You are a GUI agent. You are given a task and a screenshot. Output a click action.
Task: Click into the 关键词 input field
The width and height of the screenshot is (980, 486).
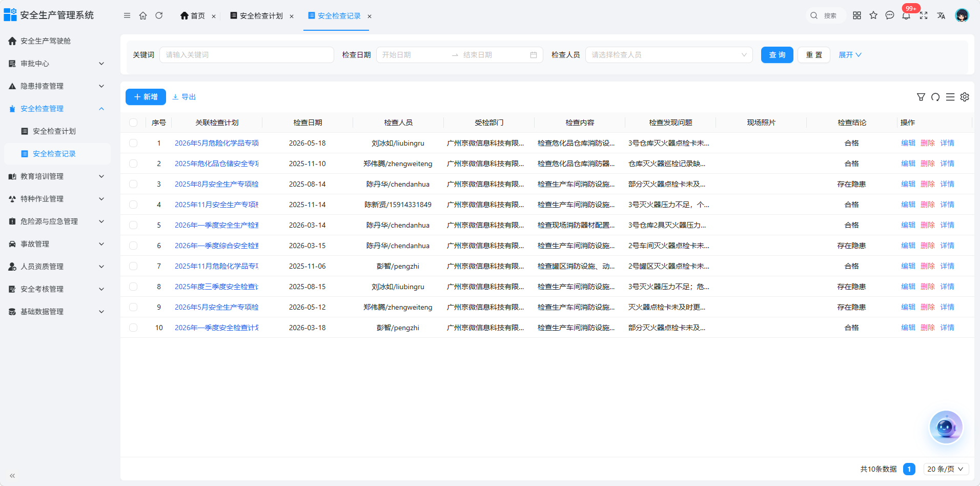[247, 55]
